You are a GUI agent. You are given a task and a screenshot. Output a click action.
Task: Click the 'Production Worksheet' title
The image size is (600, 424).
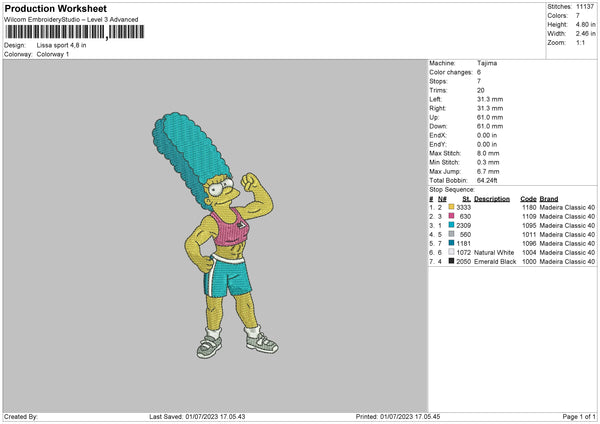pos(55,8)
